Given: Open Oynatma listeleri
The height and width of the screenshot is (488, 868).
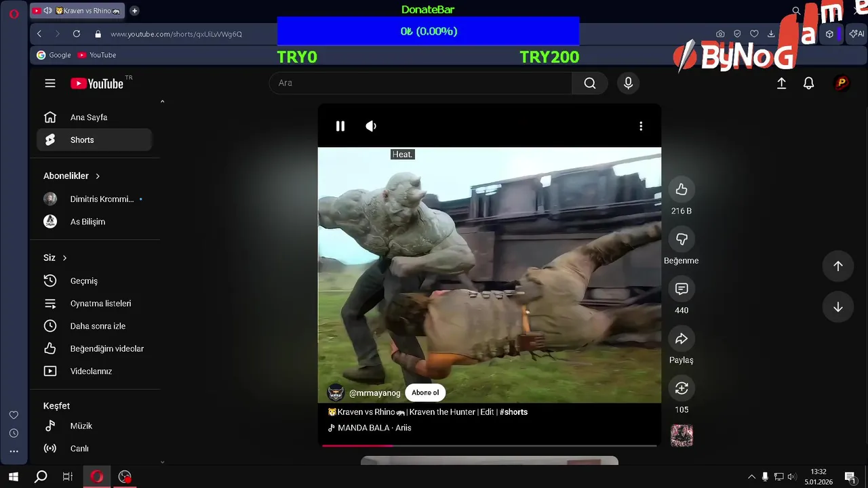Looking at the screenshot, I should tap(94, 304).
